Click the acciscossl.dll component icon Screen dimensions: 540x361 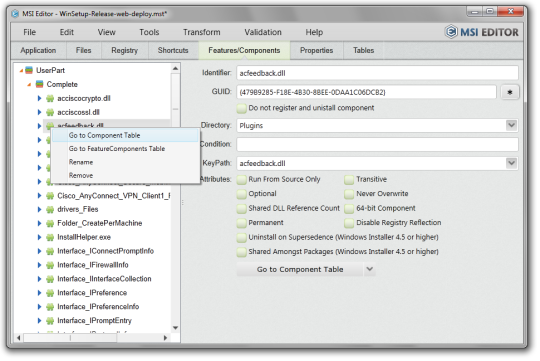(x=50, y=112)
